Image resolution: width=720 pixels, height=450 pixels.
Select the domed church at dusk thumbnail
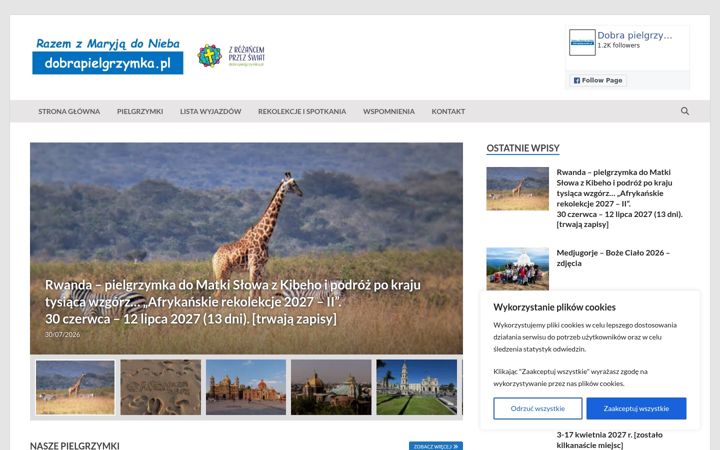331,388
